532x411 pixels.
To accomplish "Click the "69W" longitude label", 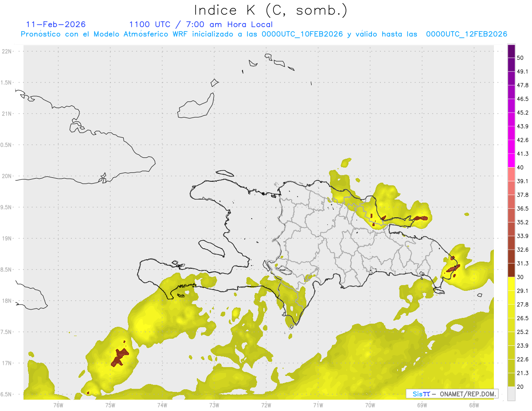I will [x=422, y=405].
